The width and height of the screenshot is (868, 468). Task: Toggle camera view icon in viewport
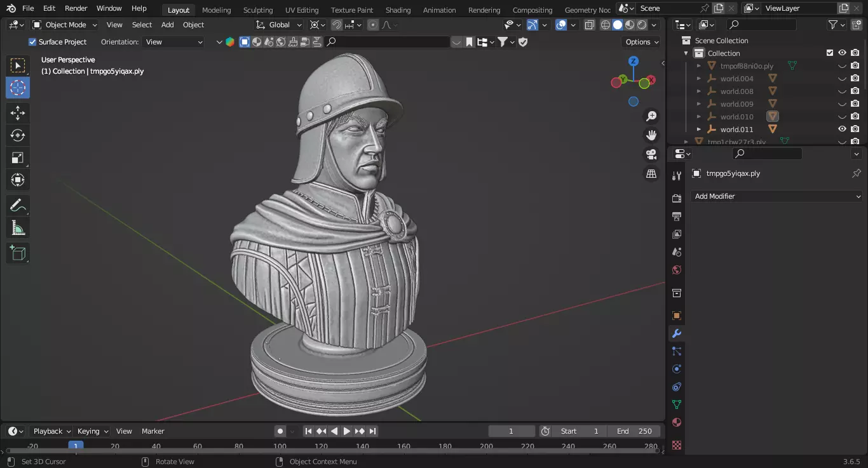(651, 154)
